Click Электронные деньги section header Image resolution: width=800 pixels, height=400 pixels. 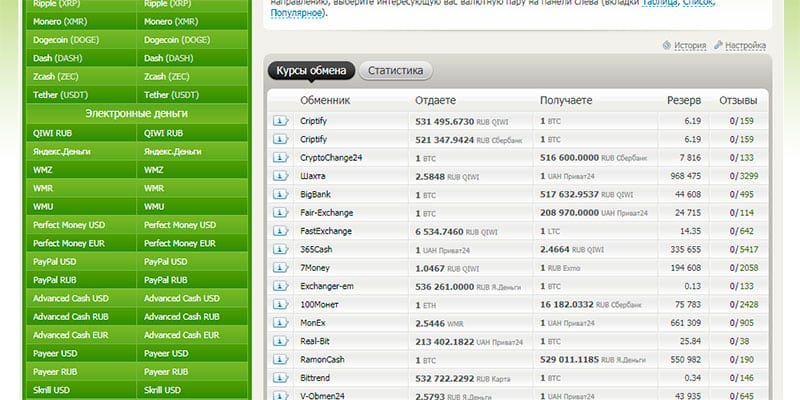pos(136,113)
